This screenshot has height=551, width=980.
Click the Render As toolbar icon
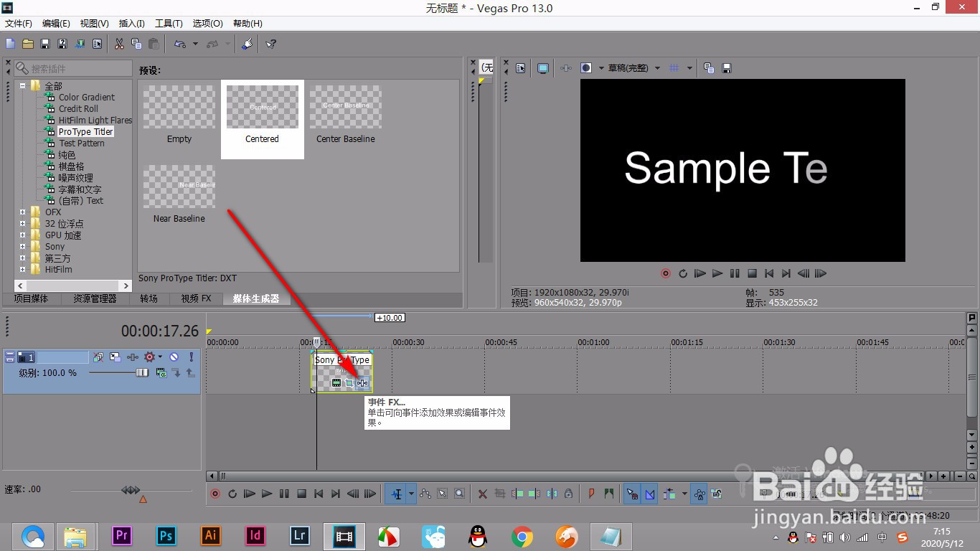(x=80, y=44)
